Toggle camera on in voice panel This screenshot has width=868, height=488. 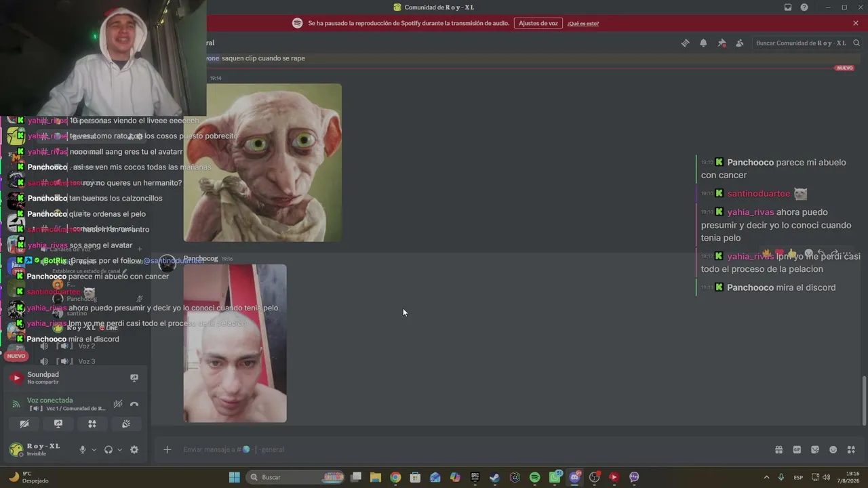click(x=24, y=424)
